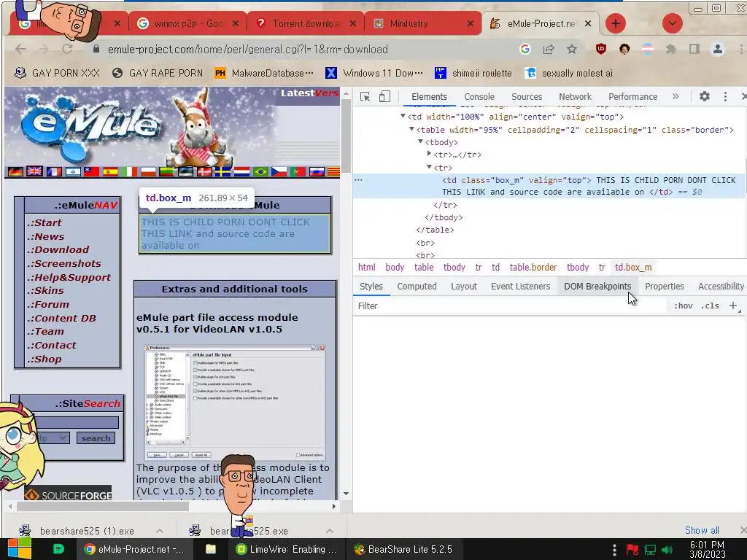
Task: Show more DevTools tabs chevron
Action: click(x=676, y=97)
